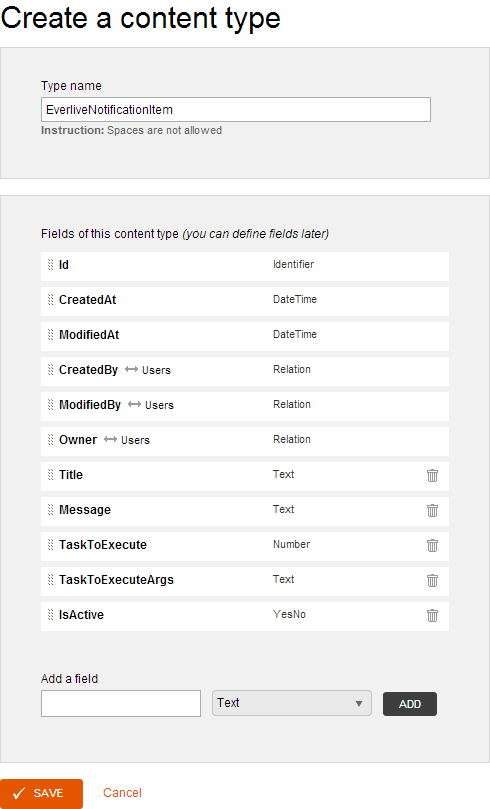Grab the drag handle of ModifiedBy row
This screenshot has height=809, width=490.
tap(51, 405)
